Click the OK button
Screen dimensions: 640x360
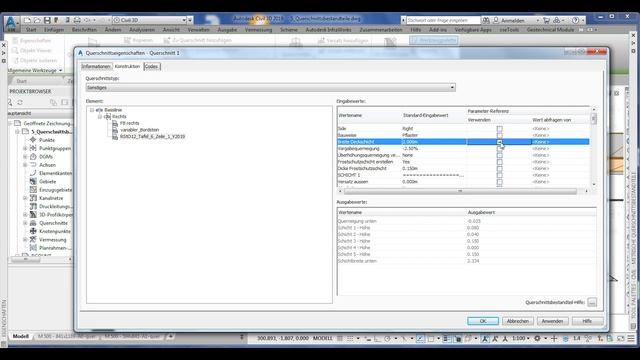483,321
